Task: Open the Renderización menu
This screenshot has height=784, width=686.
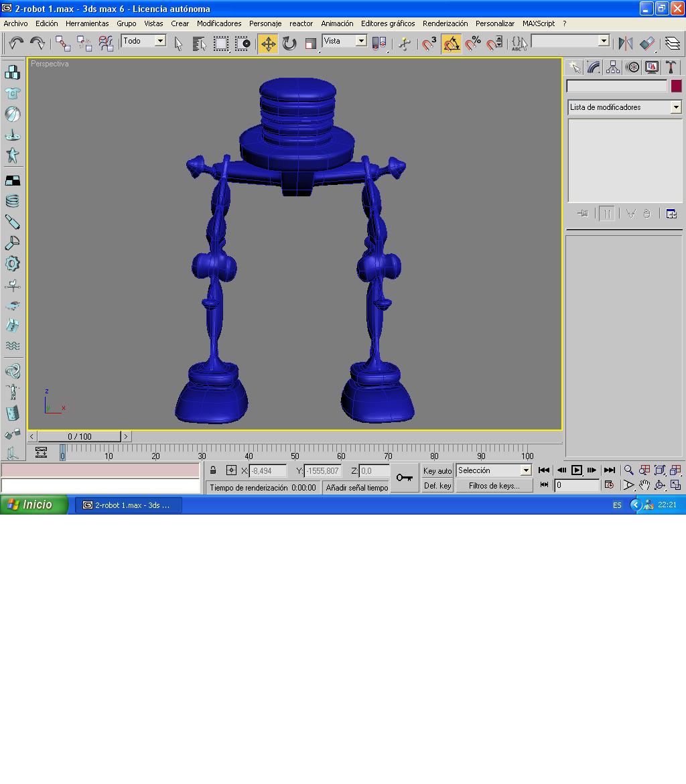Action: 445,23
